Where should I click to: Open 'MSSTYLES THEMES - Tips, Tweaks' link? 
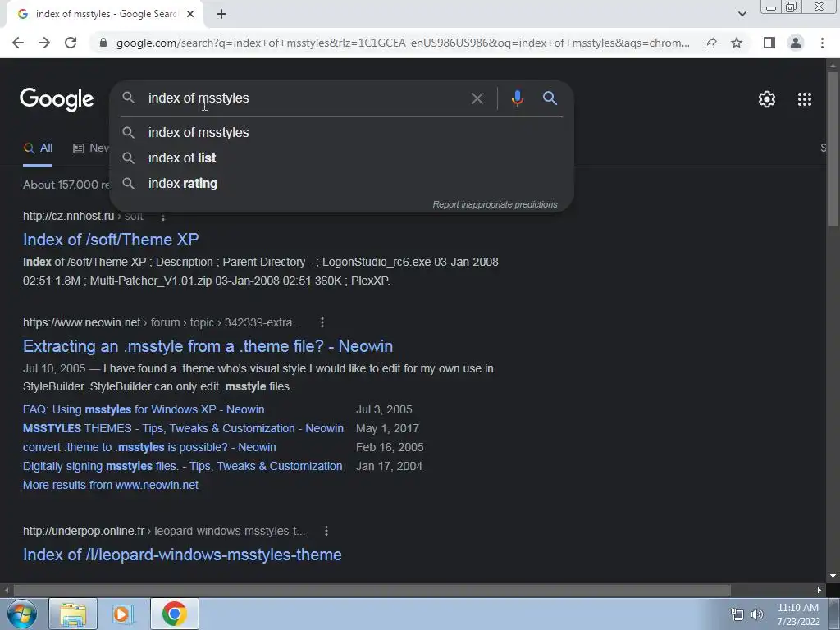coord(183,428)
